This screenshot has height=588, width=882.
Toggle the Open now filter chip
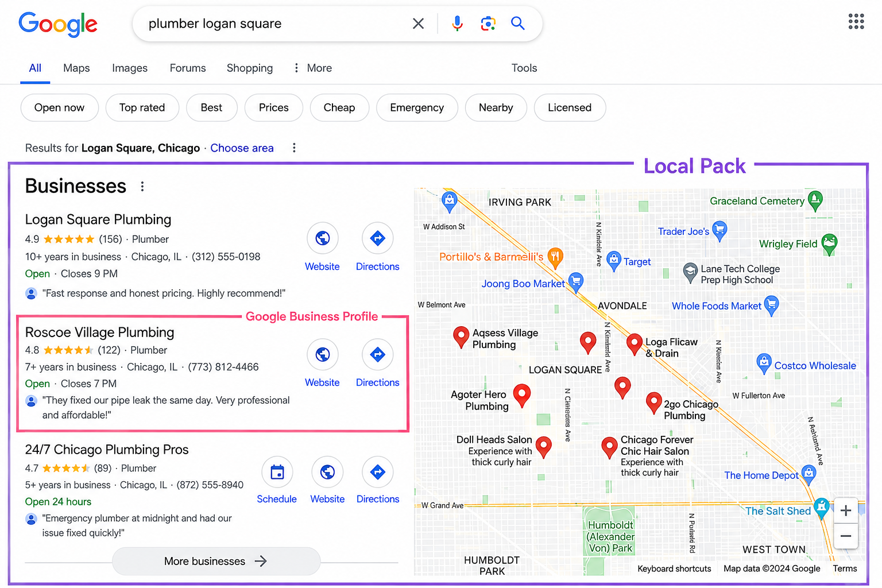pyautogui.click(x=59, y=107)
